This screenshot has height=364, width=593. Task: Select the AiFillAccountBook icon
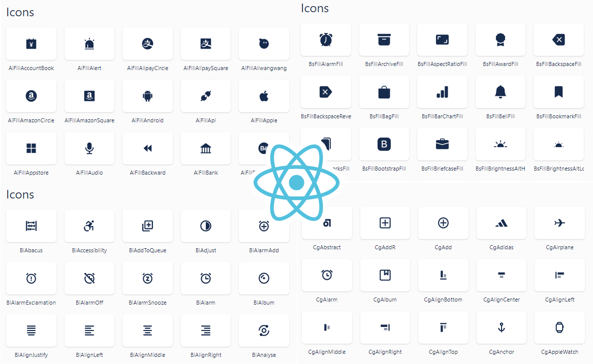point(31,43)
